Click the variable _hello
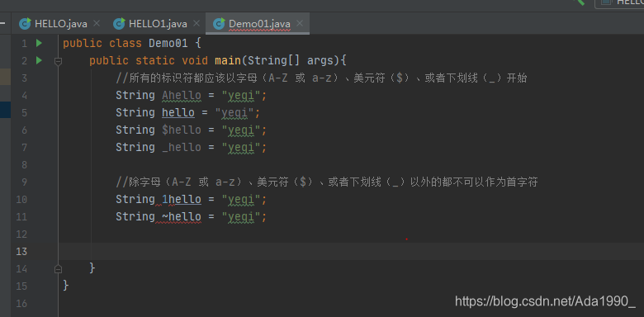644x317 pixels. coord(182,148)
